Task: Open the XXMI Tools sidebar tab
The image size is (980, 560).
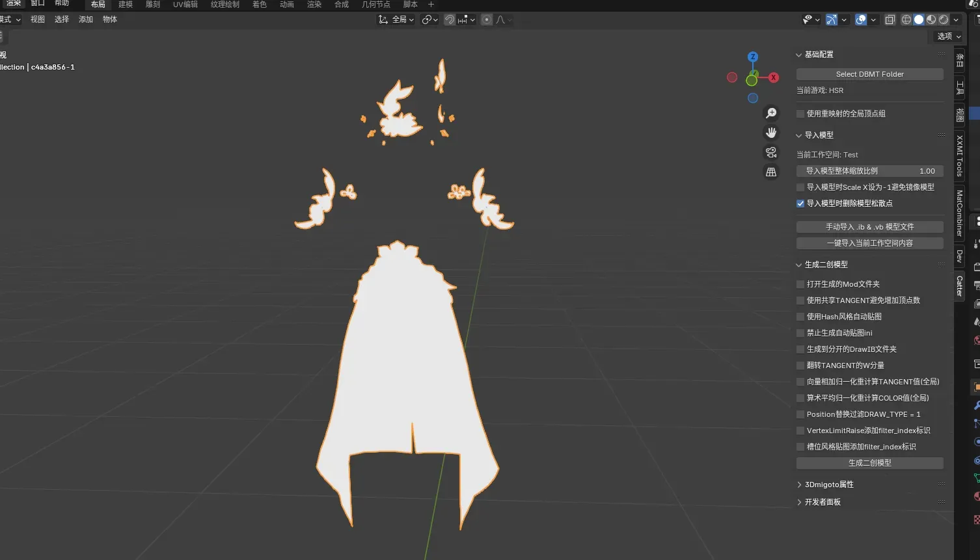Action: pos(960,155)
